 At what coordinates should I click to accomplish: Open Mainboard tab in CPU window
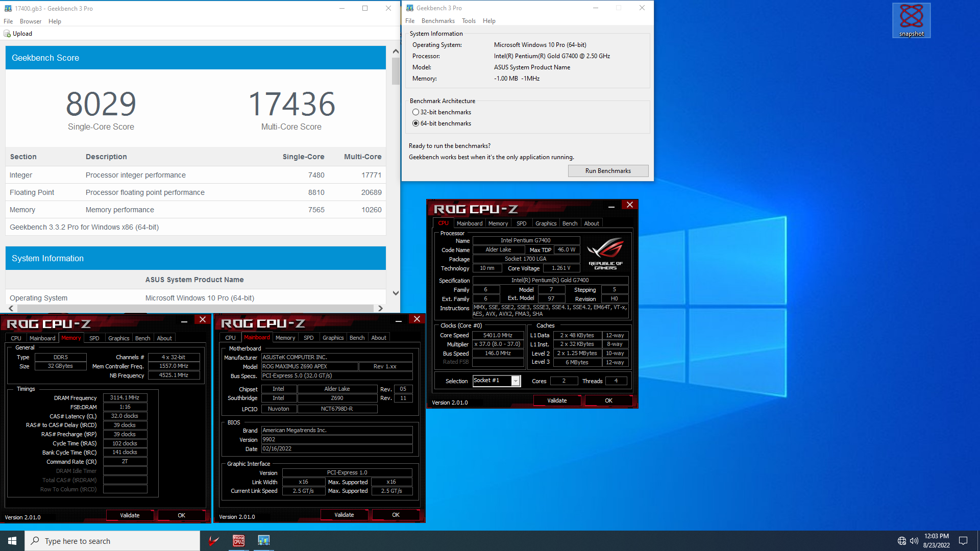(x=470, y=223)
